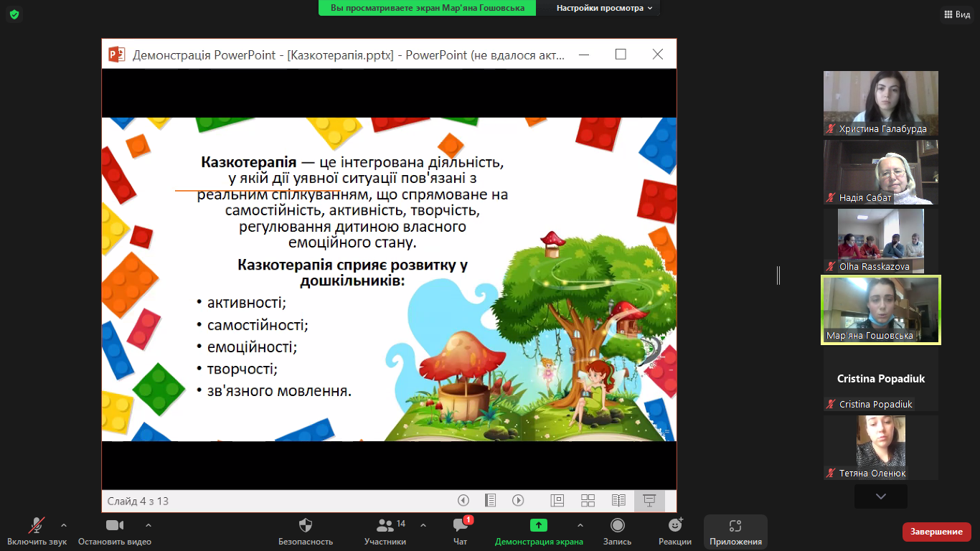The width and height of the screenshot is (980, 551).
Task: Show more participants with the down chevron
Action: click(x=880, y=496)
